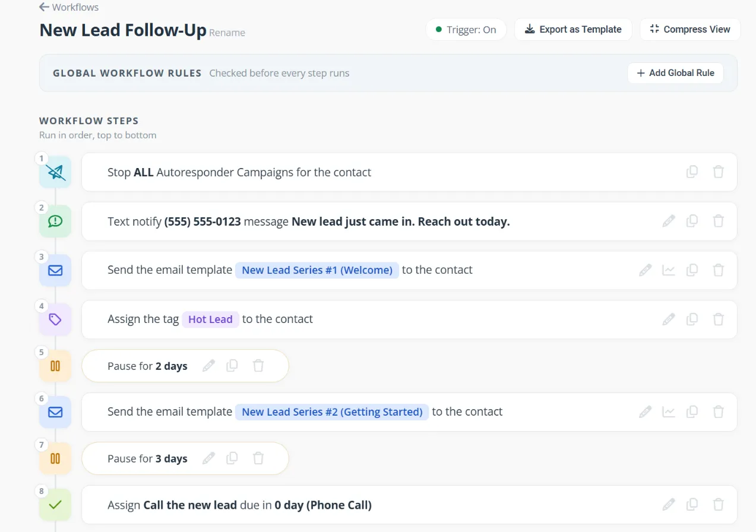Click Export as Template button
The width and height of the screenshot is (756, 532).
pyautogui.click(x=573, y=29)
